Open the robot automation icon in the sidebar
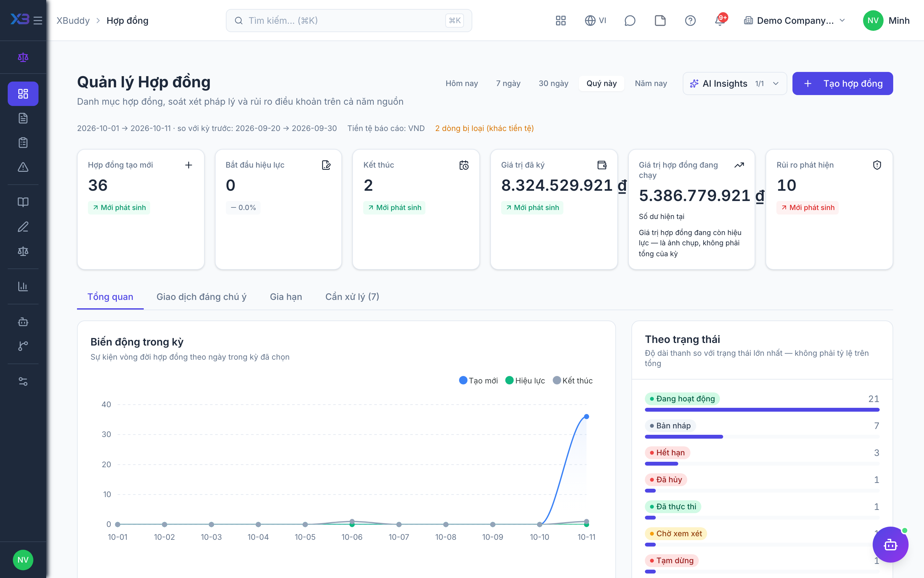 tap(23, 321)
